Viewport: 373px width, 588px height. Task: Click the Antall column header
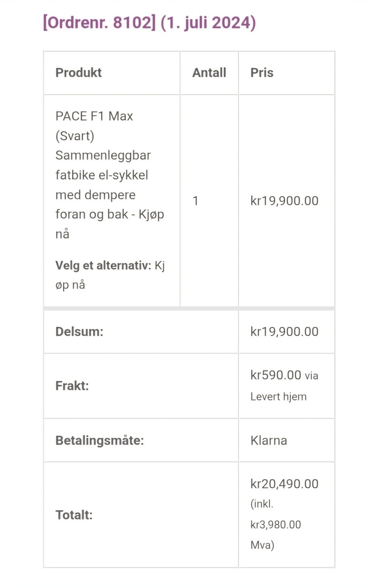click(x=209, y=73)
